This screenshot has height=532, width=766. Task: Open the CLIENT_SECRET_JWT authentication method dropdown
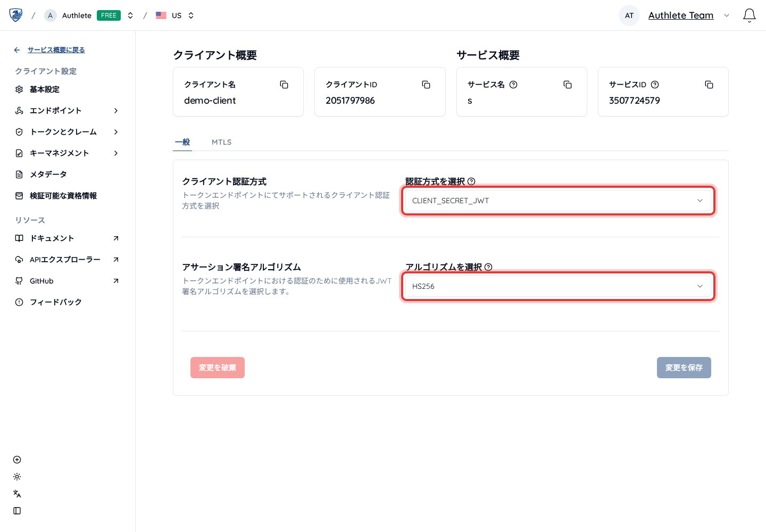[558, 201]
